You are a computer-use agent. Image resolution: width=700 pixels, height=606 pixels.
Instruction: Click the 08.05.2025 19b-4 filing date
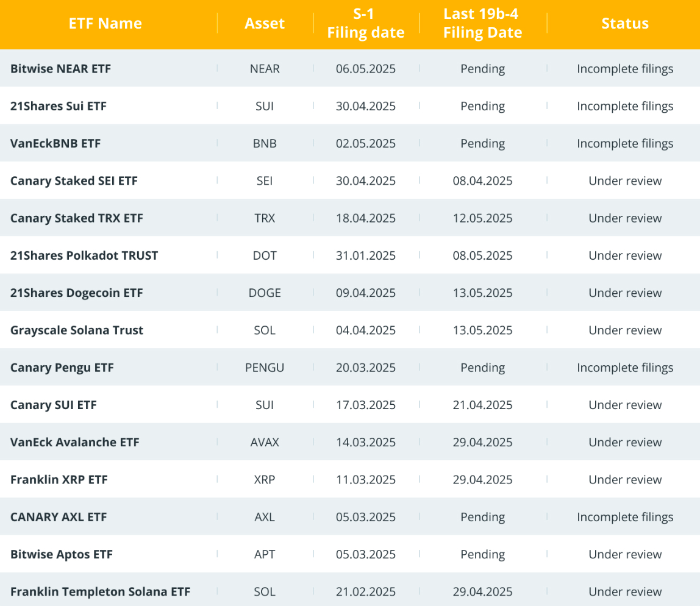[482, 255]
